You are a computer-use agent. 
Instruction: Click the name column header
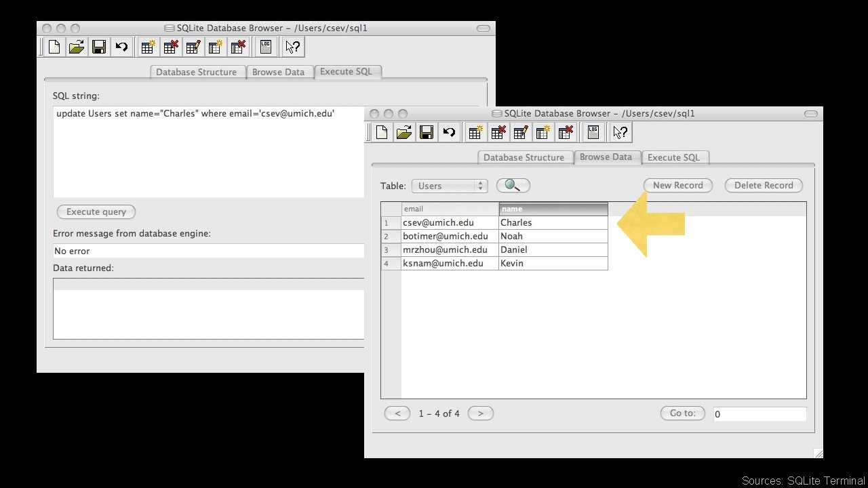pos(553,209)
